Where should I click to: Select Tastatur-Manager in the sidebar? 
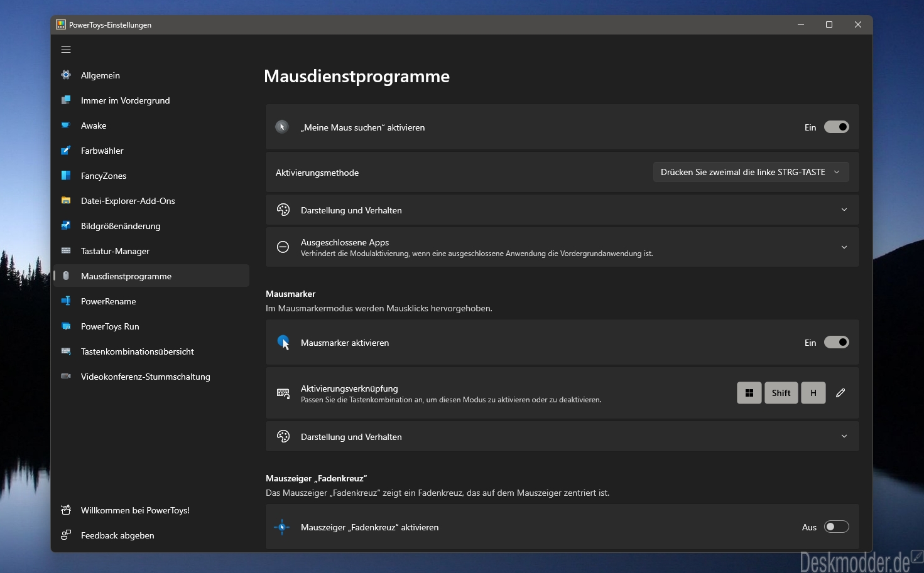pos(151,251)
